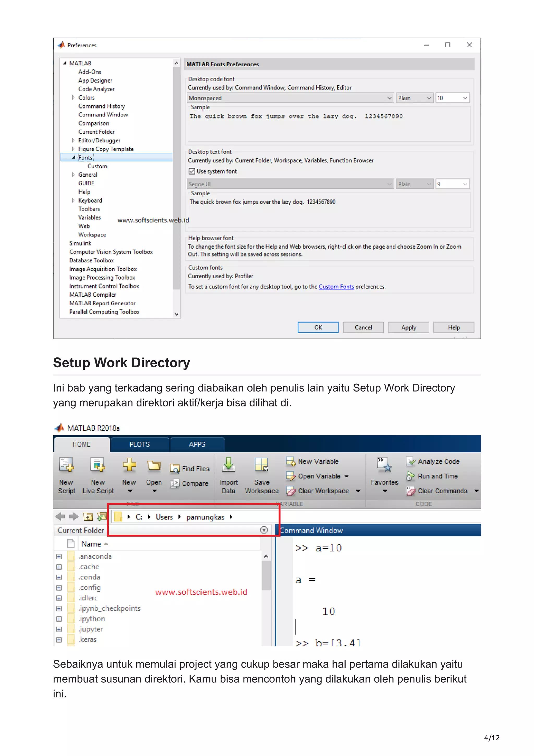Select Custom under Fonts

[98, 166]
